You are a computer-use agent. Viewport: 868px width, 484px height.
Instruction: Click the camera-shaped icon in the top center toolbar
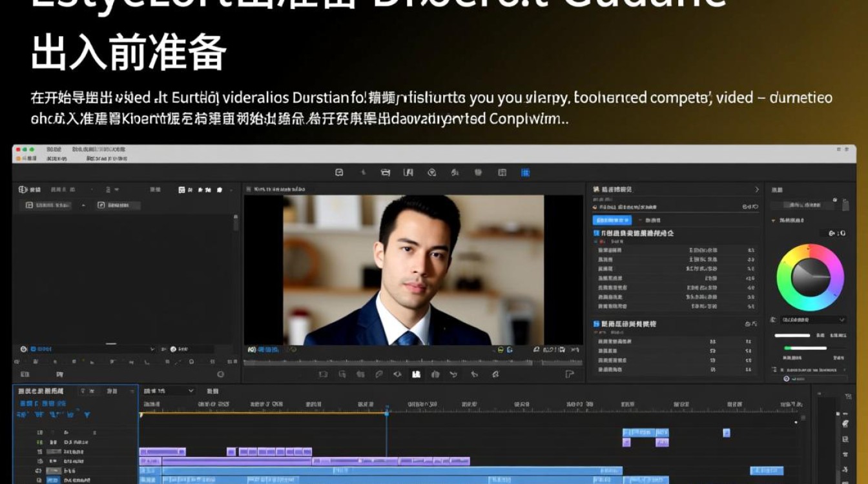point(386,172)
